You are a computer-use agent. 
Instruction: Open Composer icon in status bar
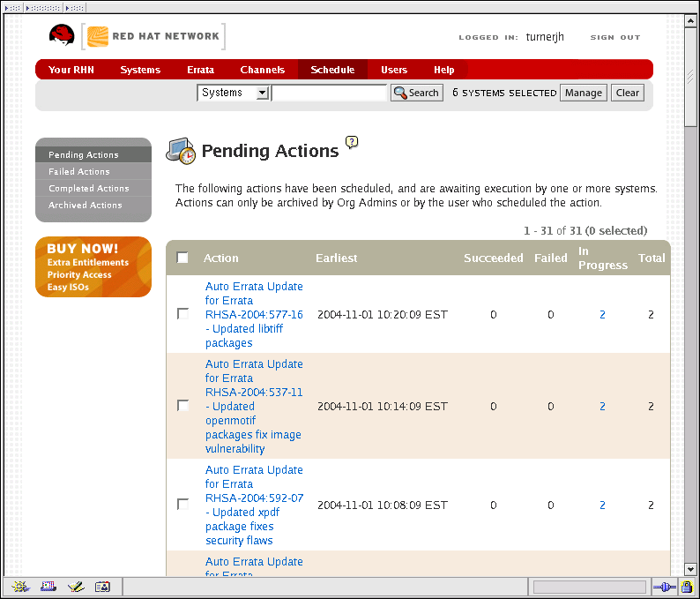(x=76, y=587)
